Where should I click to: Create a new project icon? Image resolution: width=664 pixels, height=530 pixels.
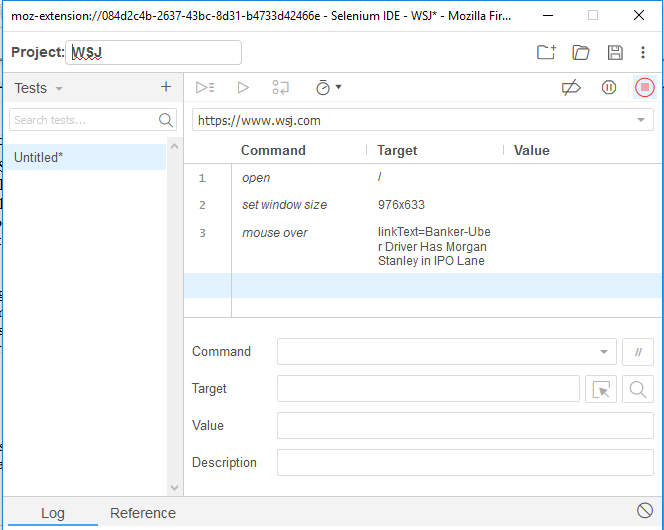(546, 52)
